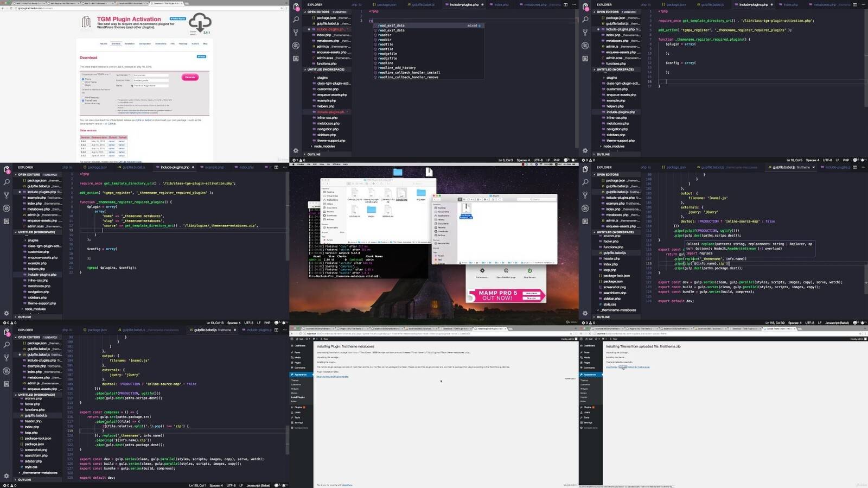This screenshot has height=488, width=868.
Task: Click the feedback smiley in the window at Ln 3, Col 3
Action: (x=566, y=160)
